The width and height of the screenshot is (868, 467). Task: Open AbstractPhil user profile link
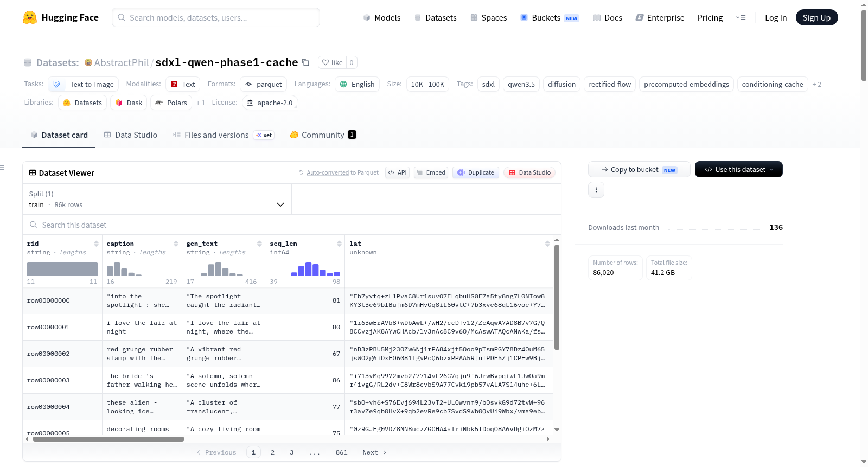tap(122, 62)
